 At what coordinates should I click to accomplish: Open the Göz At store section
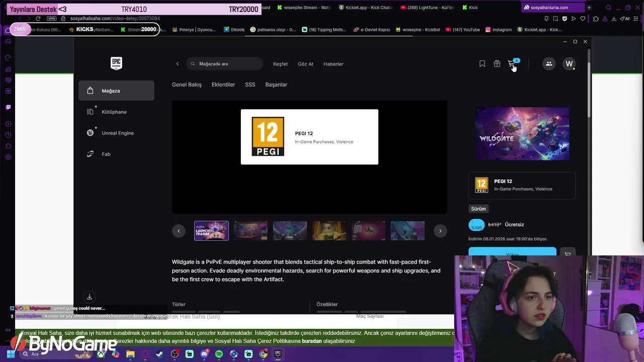coord(305,64)
